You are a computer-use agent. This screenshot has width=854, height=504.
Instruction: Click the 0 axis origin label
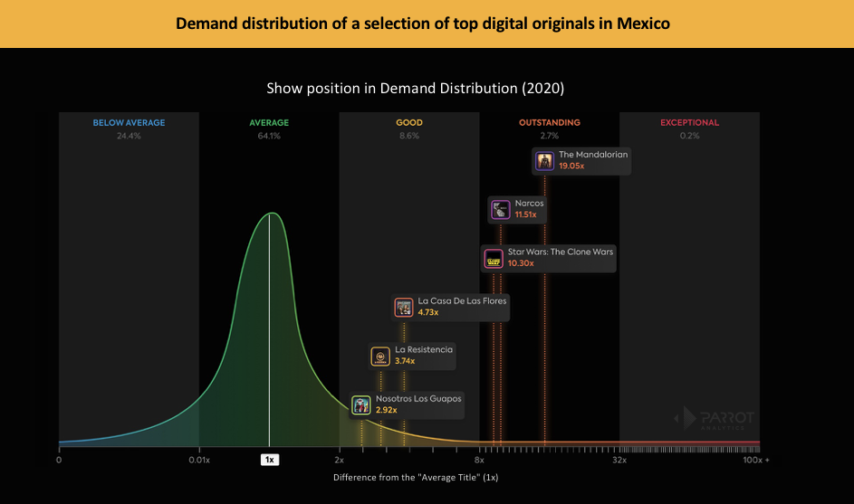click(59, 461)
